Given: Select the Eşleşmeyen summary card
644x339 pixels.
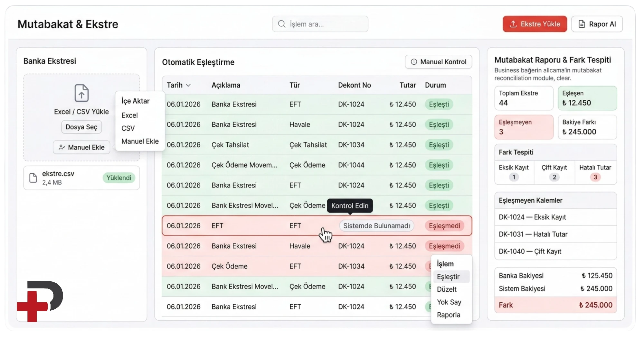Looking at the screenshot, I should 524,127.
